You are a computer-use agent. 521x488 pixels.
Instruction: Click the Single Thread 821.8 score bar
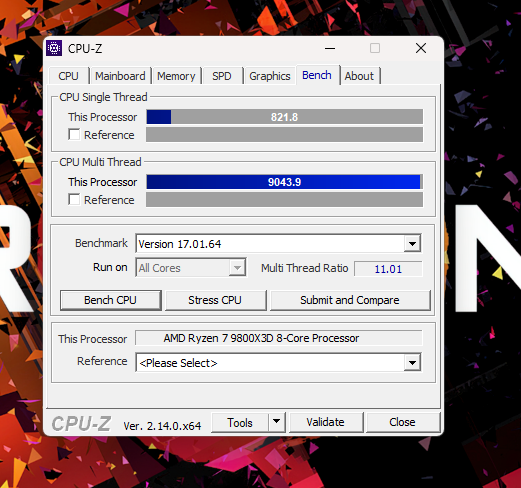pyautogui.click(x=285, y=117)
